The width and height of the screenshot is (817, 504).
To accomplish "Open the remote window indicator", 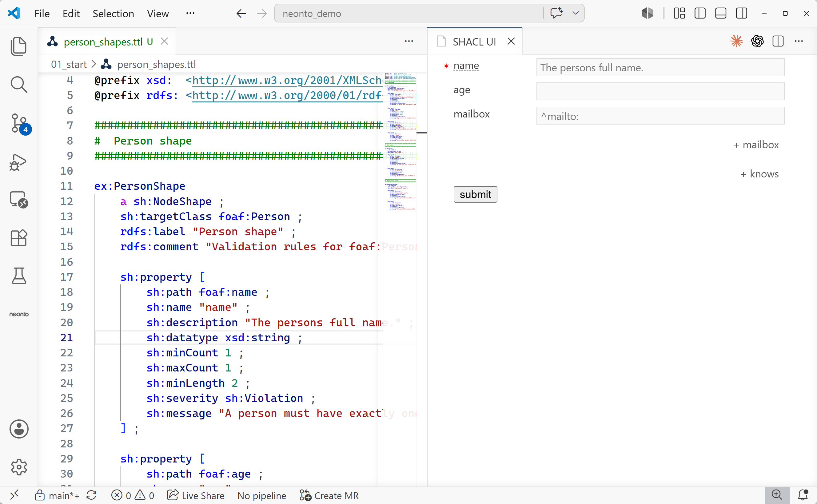I will (x=14, y=495).
